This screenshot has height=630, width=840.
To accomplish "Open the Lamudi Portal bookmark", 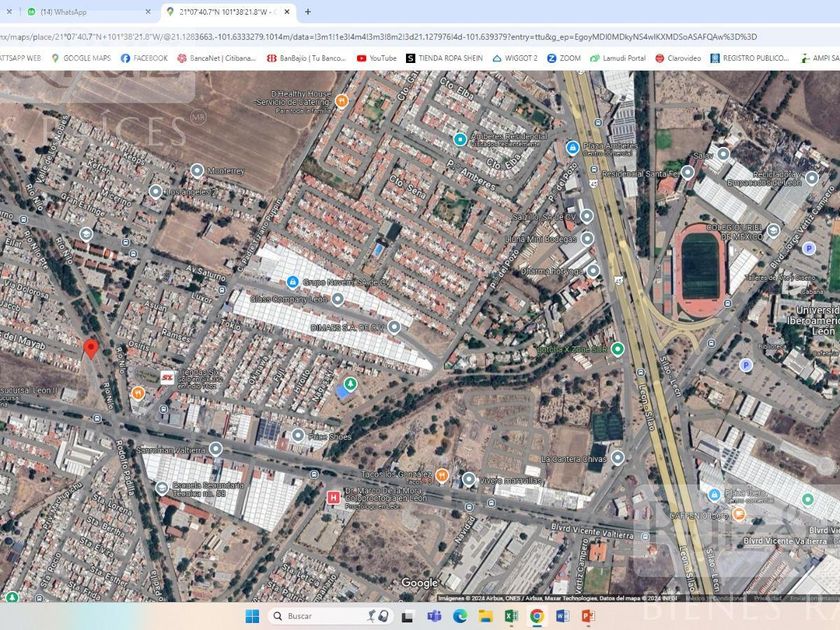I will (x=618, y=58).
